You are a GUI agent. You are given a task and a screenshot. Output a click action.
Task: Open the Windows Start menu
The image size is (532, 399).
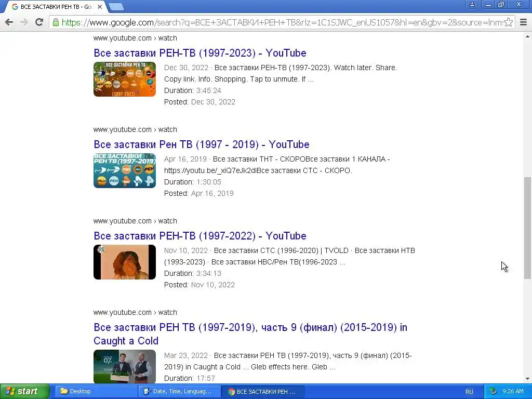(25, 391)
